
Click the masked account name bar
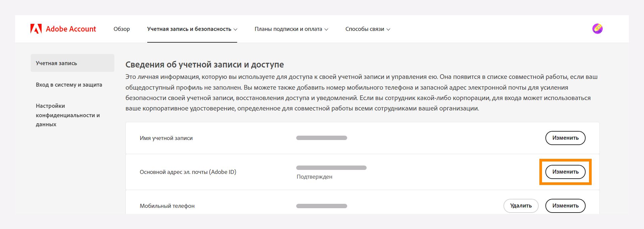pyautogui.click(x=321, y=138)
